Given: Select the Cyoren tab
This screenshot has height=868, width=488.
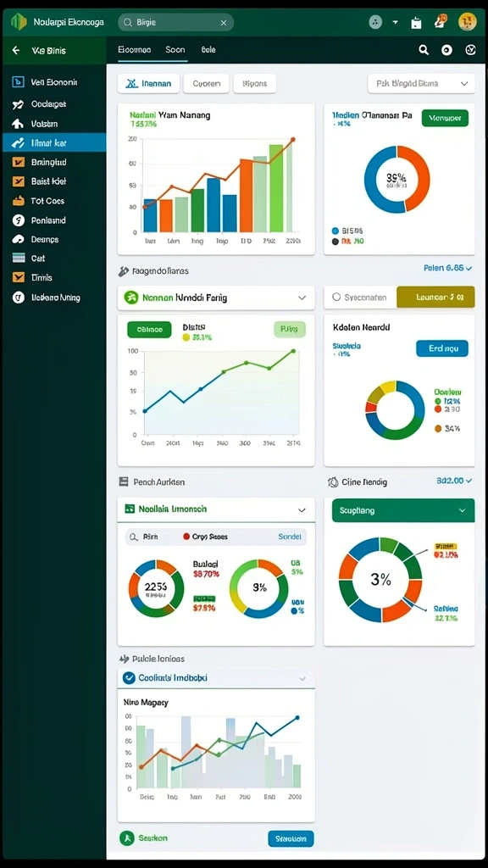Looking at the screenshot, I should click(x=207, y=84).
